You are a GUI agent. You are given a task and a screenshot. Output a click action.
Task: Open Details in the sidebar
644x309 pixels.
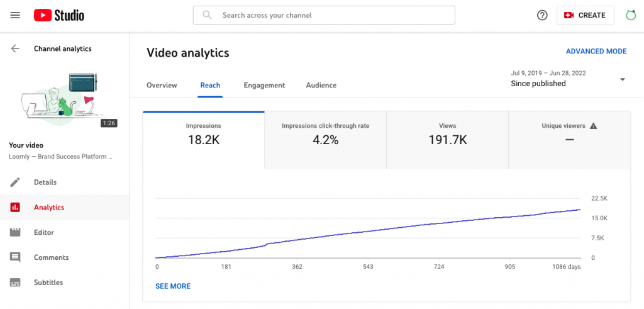pyautogui.click(x=65, y=182)
